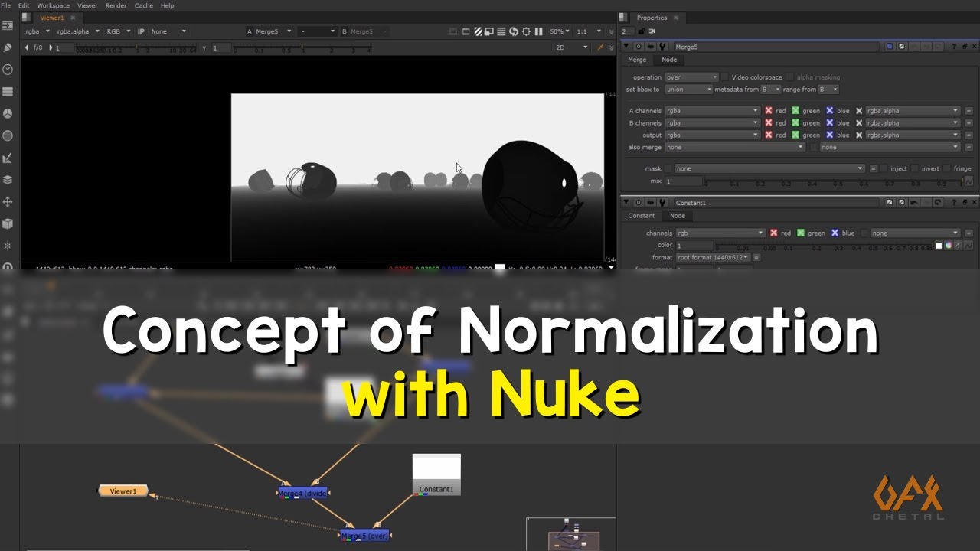The height and width of the screenshot is (551, 980).
Task: Click the Constant1 node thumbnail
Action: tap(436, 474)
